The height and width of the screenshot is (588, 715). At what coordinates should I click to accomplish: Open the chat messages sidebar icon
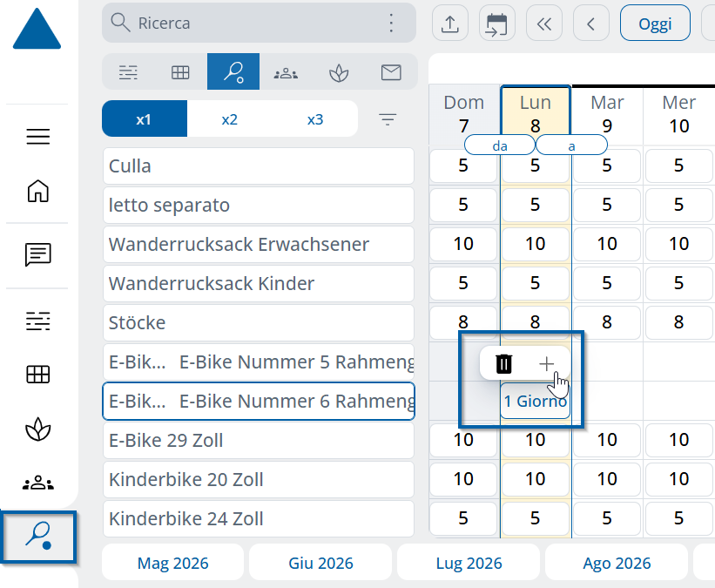tap(37, 254)
